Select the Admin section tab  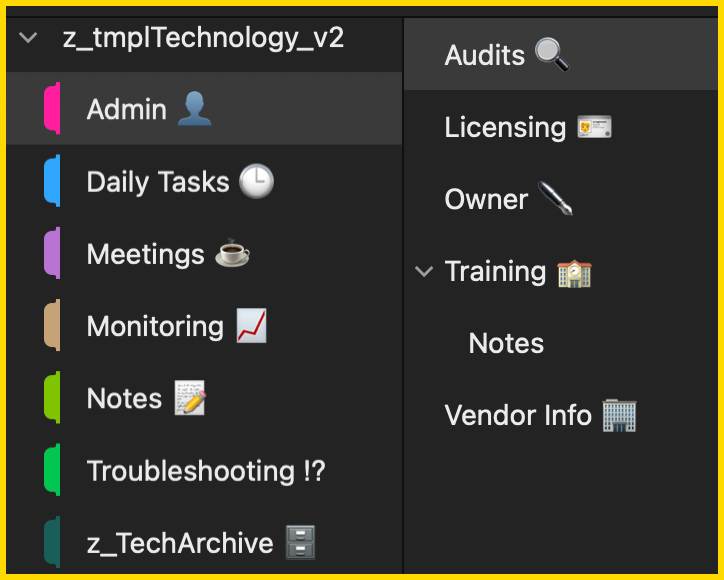click(x=205, y=109)
